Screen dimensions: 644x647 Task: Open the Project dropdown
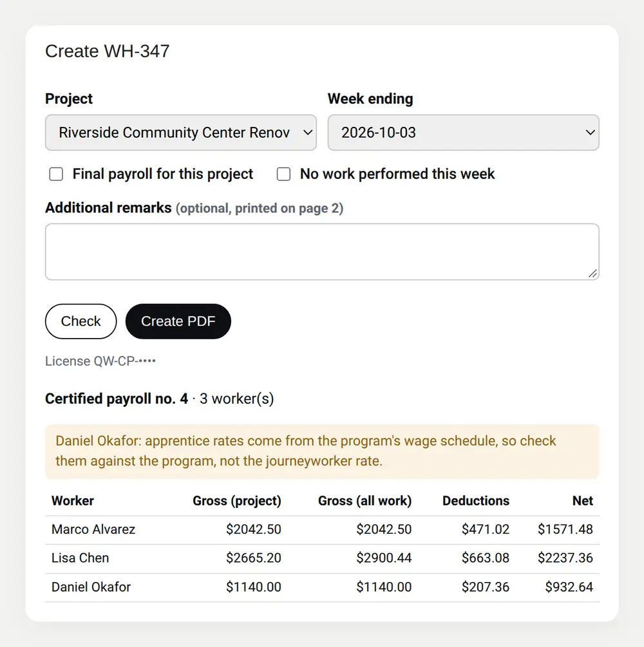pos(181,133)
